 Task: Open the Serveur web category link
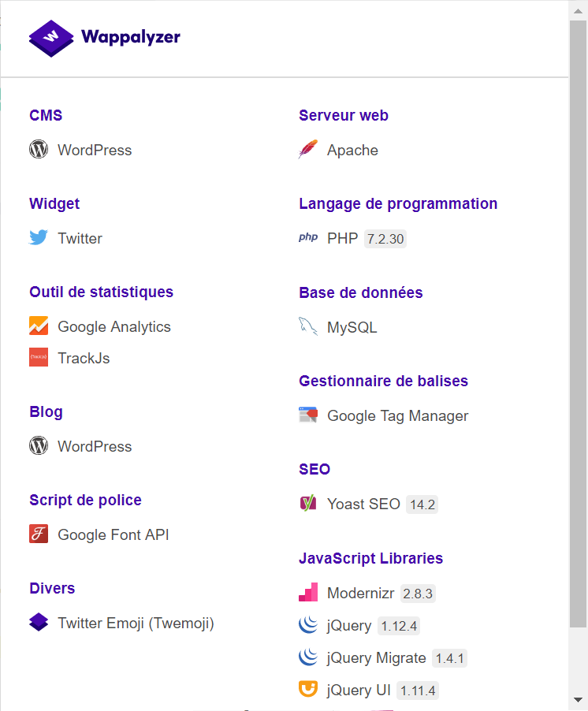tap(344, 115)
